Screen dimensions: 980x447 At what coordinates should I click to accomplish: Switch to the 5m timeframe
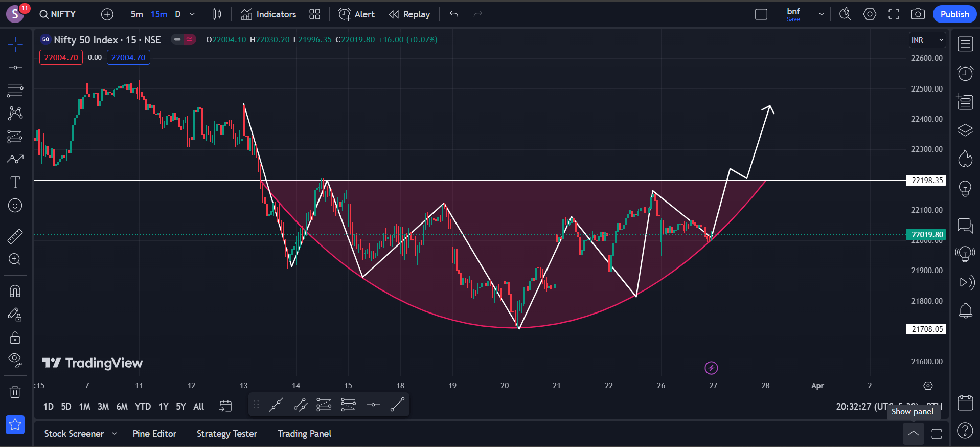click(136, 14)
